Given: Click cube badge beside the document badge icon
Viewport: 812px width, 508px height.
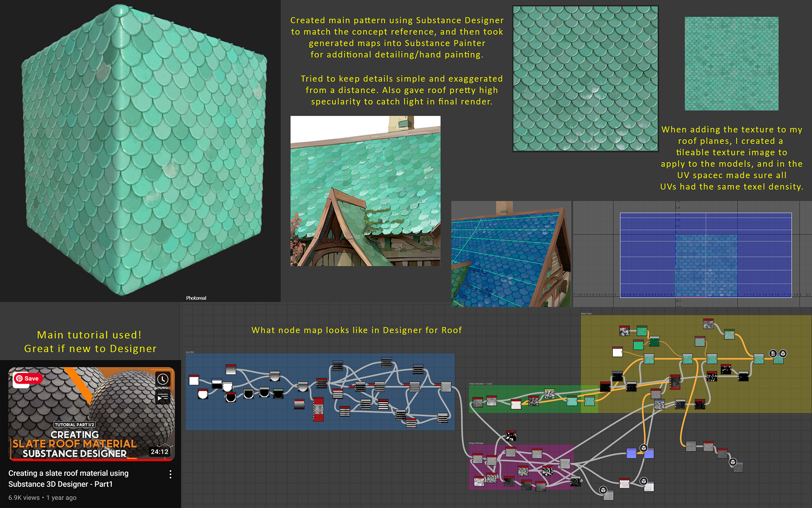Looking at the screenshot, I should (783, 353).
